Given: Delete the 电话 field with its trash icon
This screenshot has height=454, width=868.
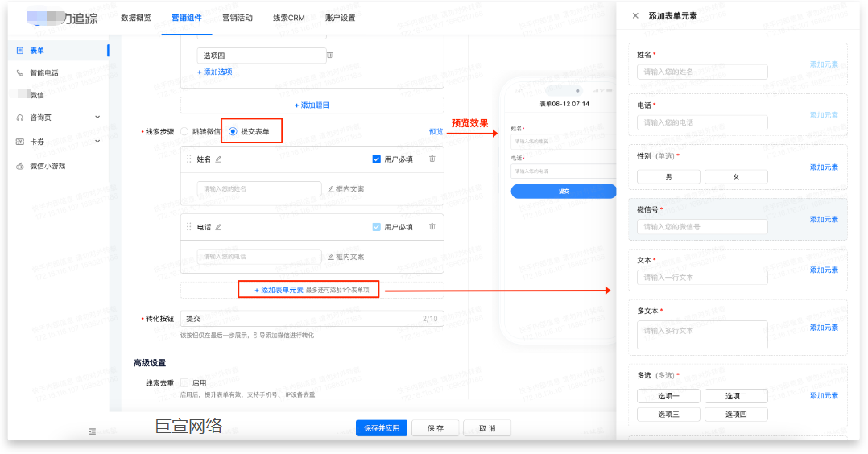Looking at the screenshot, I should pos(432,226).
